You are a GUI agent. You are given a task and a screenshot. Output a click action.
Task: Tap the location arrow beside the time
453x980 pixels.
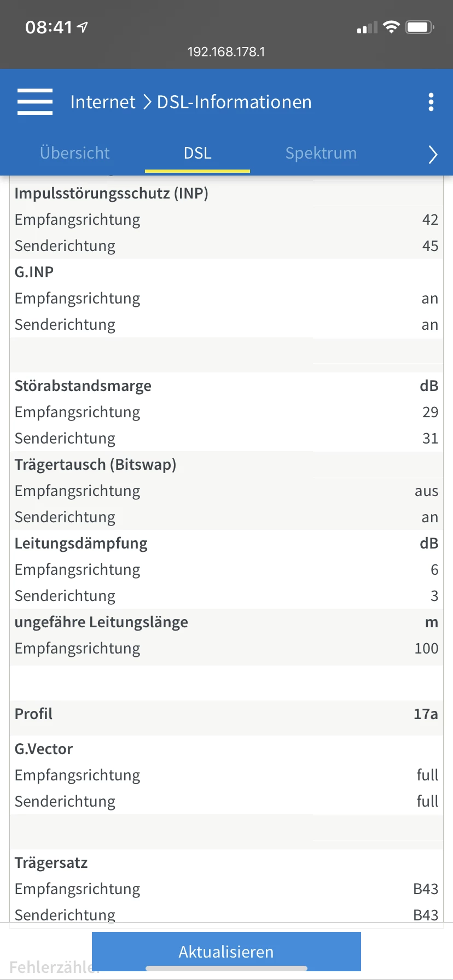83,27
